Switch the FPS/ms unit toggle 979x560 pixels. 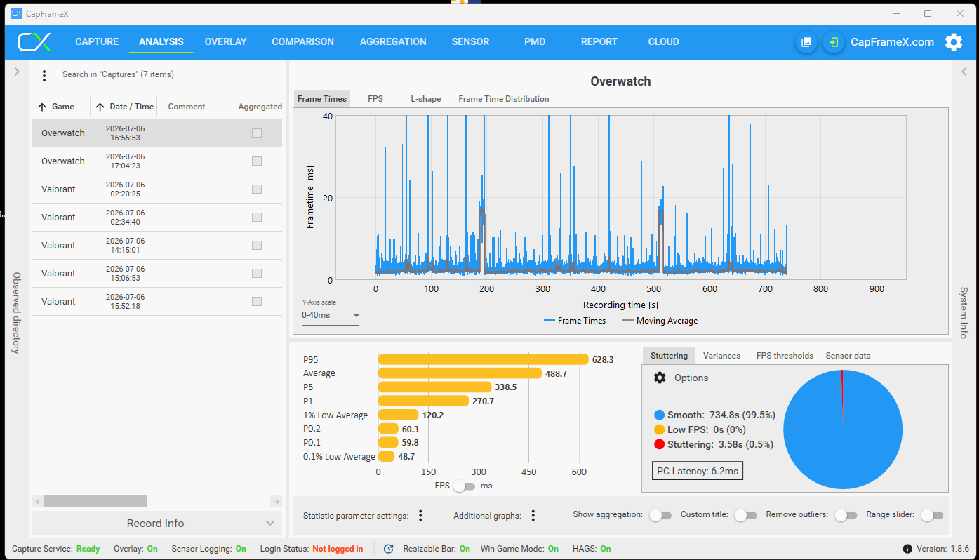(464, 486)
